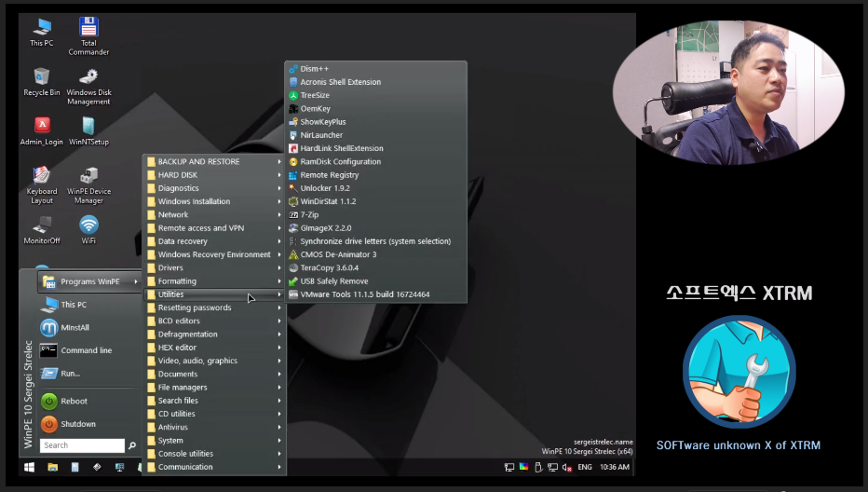
Task: Switch the ENG input language indicator
Action: 585,468
